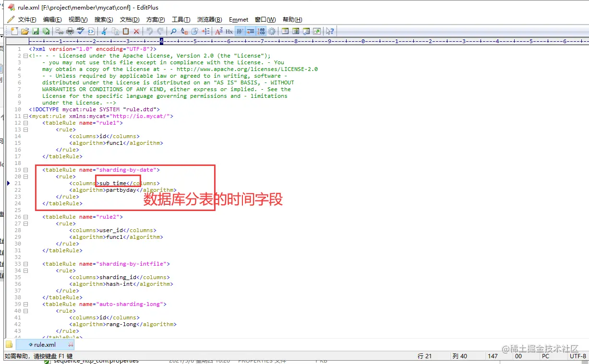This screenshot has width=589, height=364.
Task: Open the 编辑(E) menu
Action: [52, 20]
